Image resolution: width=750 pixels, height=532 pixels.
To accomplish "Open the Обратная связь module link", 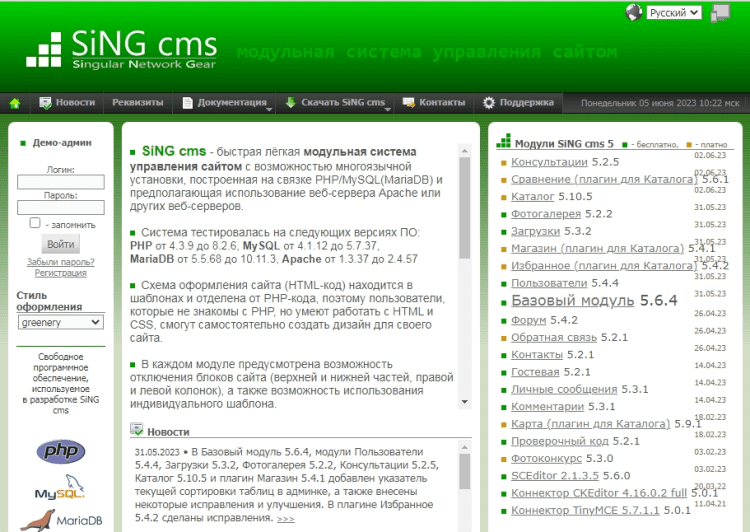I will (x=554, y=337).
